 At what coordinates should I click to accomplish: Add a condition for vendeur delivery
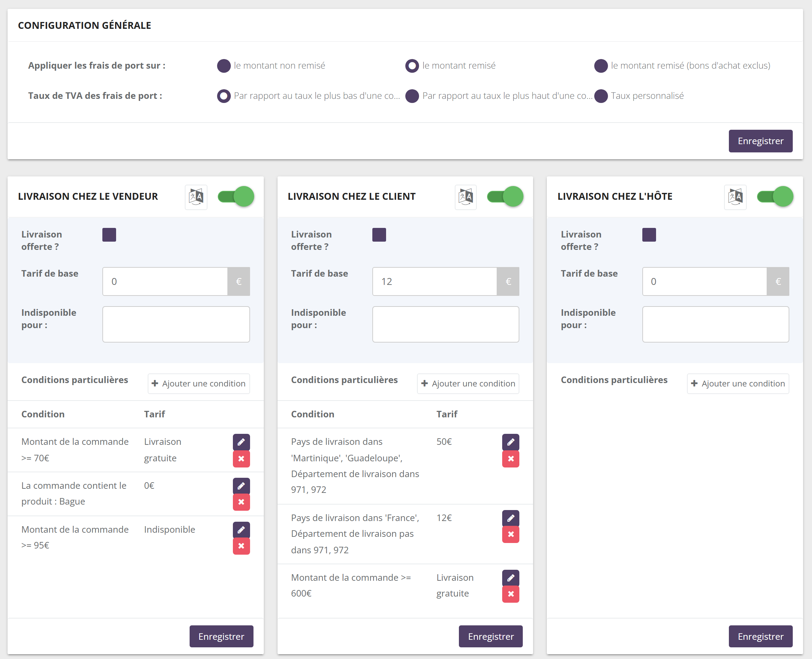pyautogui.click(x=199, y=384)
